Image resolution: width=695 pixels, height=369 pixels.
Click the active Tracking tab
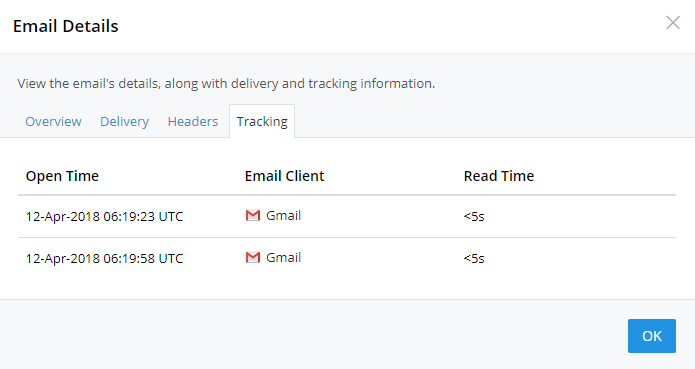point(262,121)
